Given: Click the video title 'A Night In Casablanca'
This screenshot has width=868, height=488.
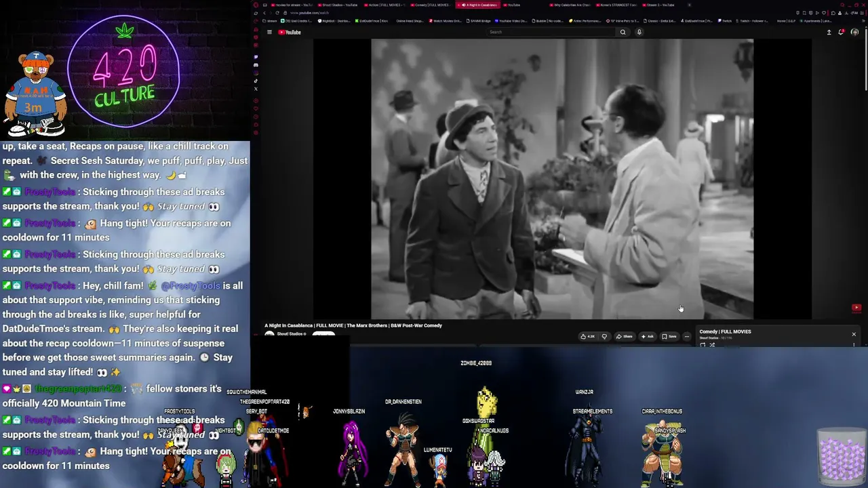Looking at the screenshot, I should (x=353, y=325).
